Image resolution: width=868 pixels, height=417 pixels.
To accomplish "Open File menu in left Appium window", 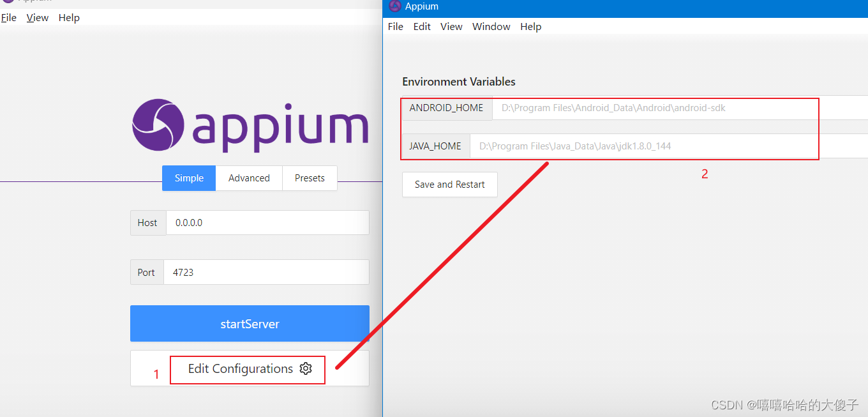I will [x=8, y=18].
